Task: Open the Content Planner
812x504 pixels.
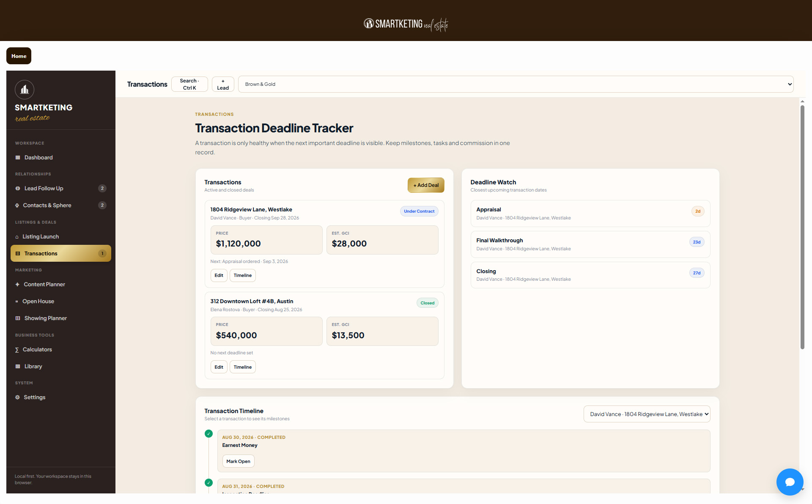Action: (61, 285)
